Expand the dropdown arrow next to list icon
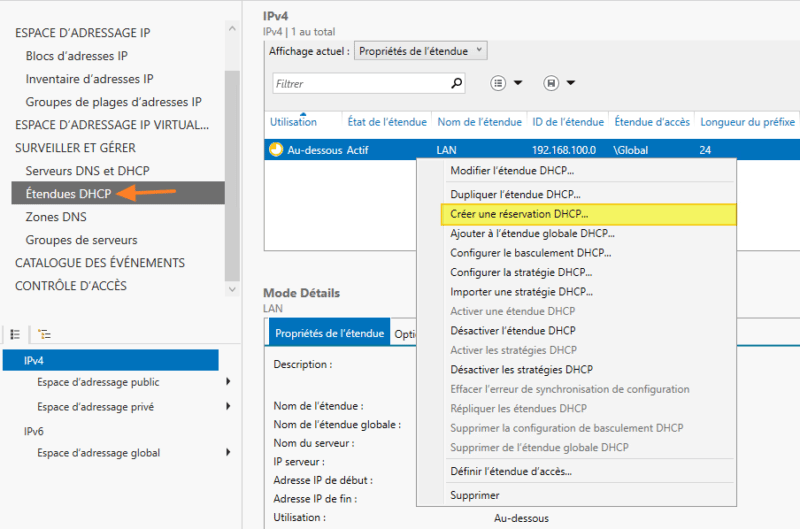This screenshot has height=529, width=800. (x=518, y=83)
